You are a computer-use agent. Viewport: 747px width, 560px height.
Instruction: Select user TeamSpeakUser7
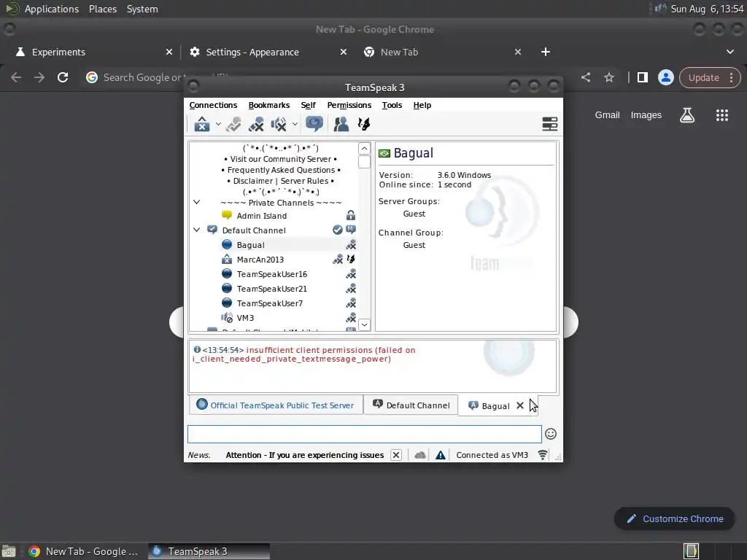[270, 303]
